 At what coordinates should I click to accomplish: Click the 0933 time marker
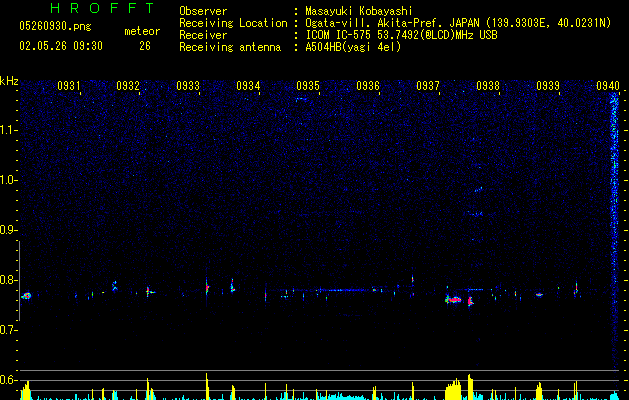188,86
